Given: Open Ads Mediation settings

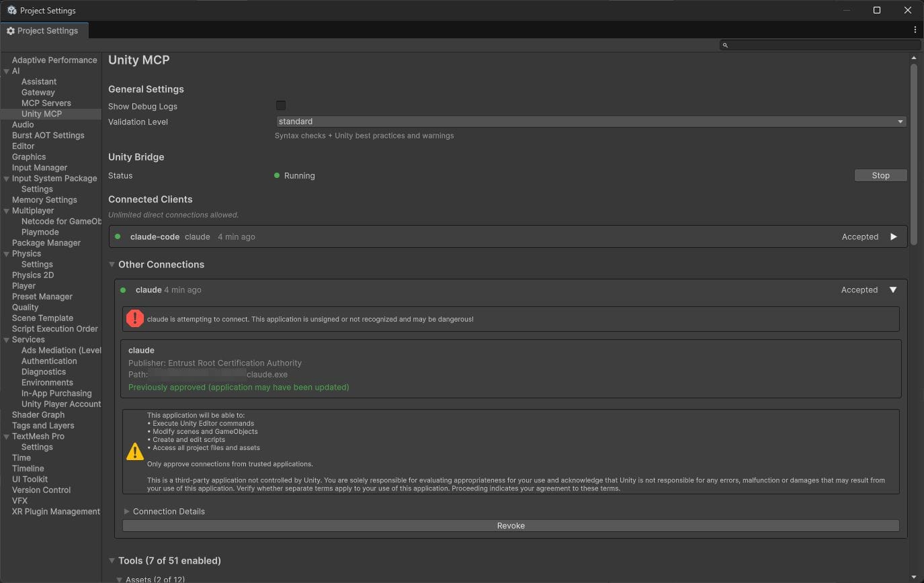Looking at the screenshot, I should coord(61,350).
